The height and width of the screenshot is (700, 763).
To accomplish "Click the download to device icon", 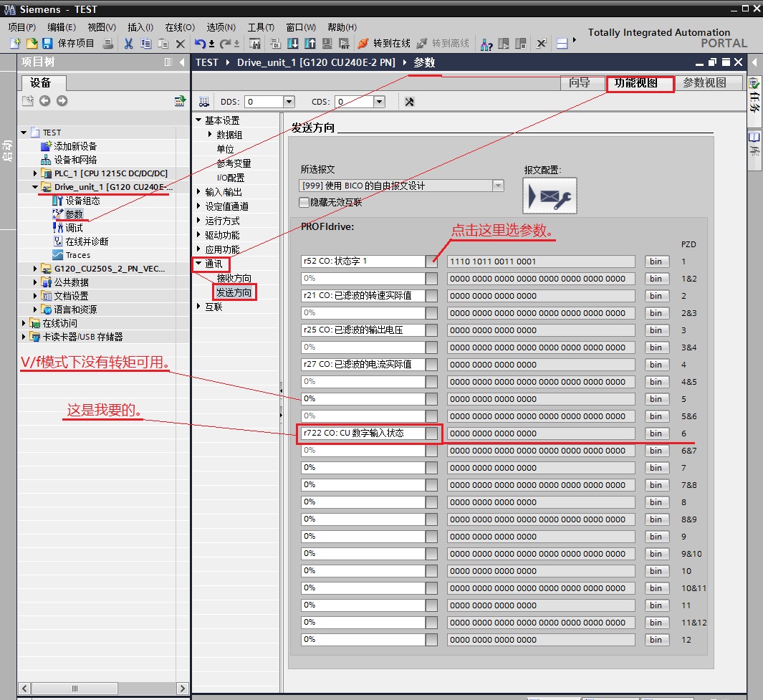I will pyautogui.click(x=293, y=44).
